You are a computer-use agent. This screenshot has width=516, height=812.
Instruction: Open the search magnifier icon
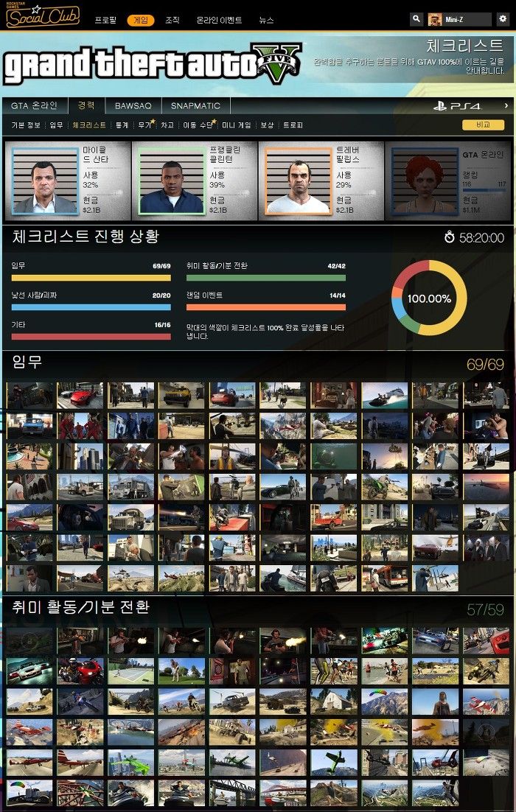pos(416,19)
